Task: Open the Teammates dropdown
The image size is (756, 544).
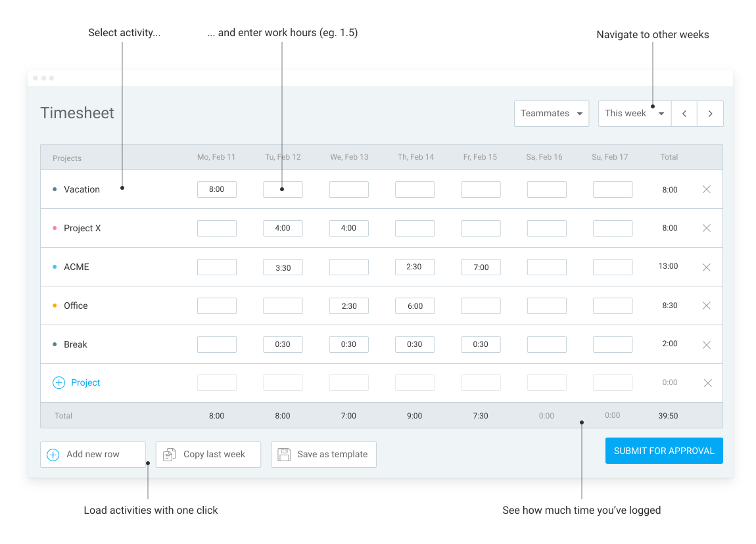Action: click(551, 113)
